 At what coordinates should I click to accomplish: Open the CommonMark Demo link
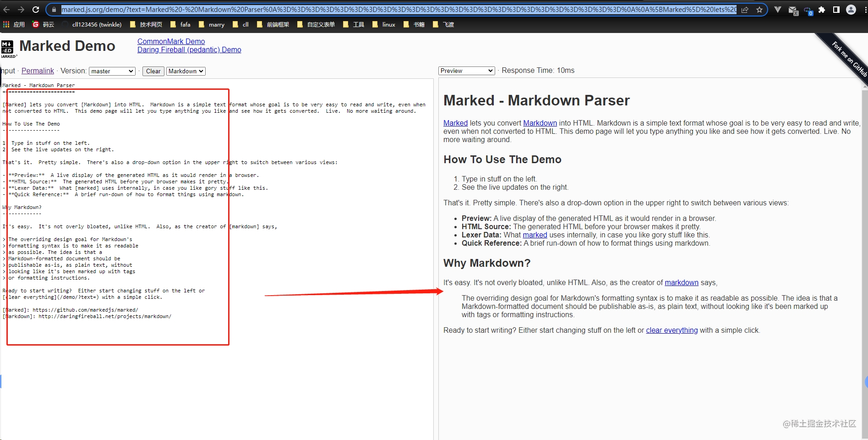(171, 41)
